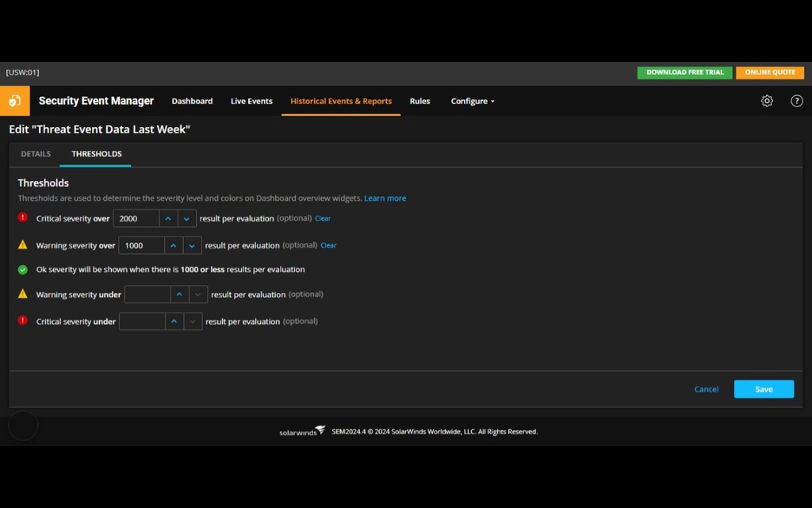Image resolution: width=812 pixels, height=508 pixels.
Task: Open the Dashboard navigation item
Action: (192, 101)
